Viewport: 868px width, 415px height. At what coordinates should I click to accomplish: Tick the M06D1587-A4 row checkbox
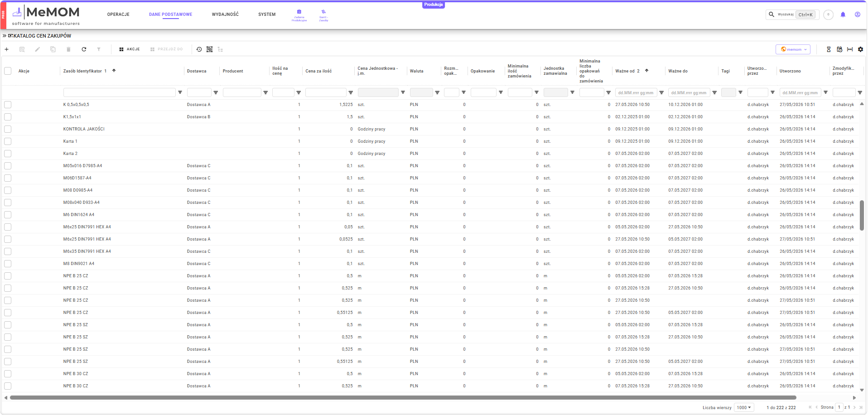click(8, 178)
